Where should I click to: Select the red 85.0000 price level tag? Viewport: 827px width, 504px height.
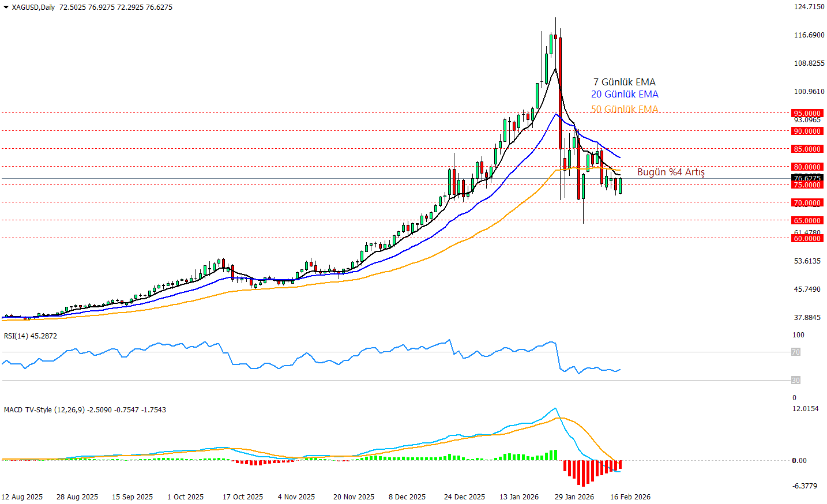pos(806,149)
